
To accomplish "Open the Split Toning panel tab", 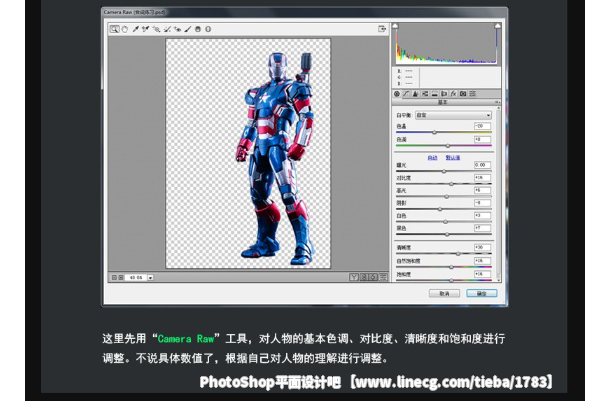I will [435, 94].
